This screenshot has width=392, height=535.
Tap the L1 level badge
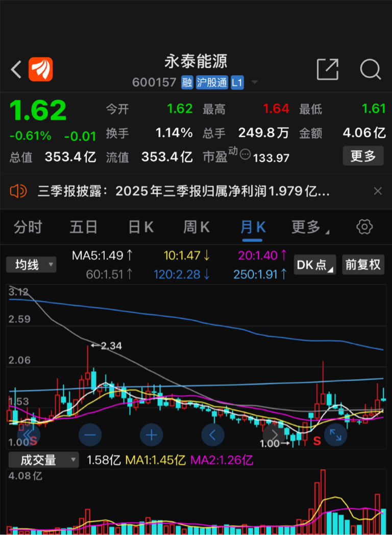click(237, 83)
